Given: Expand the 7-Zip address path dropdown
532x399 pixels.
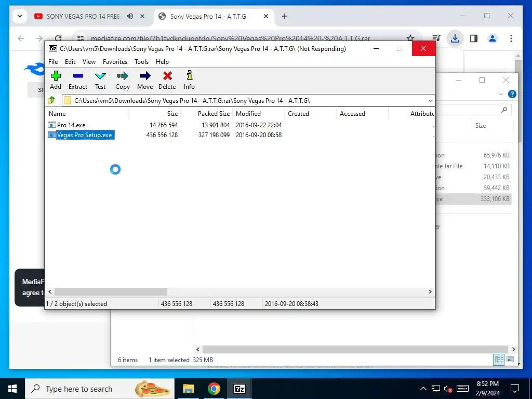Looking at the screenshot, I should pos(430,101).
